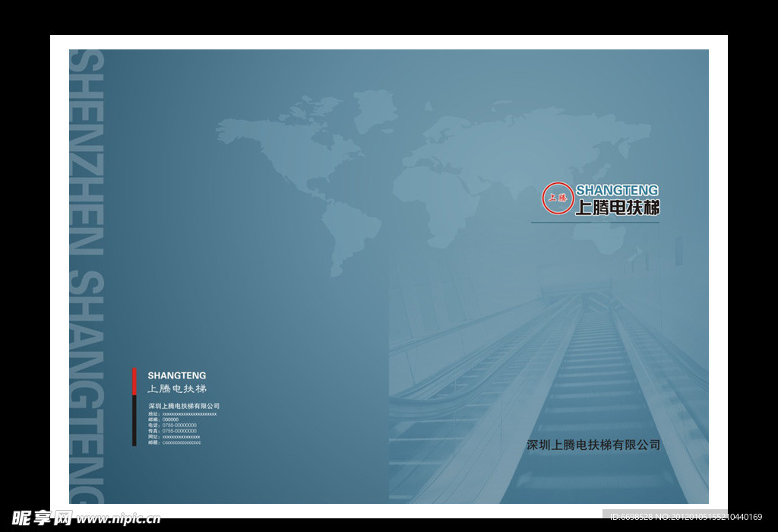Click the dark 深圳上腾电扶梯有限公司 text over the escalator
Image resolution: width=778 pixels, height=532 pixels.
click(x=593, y=445)
